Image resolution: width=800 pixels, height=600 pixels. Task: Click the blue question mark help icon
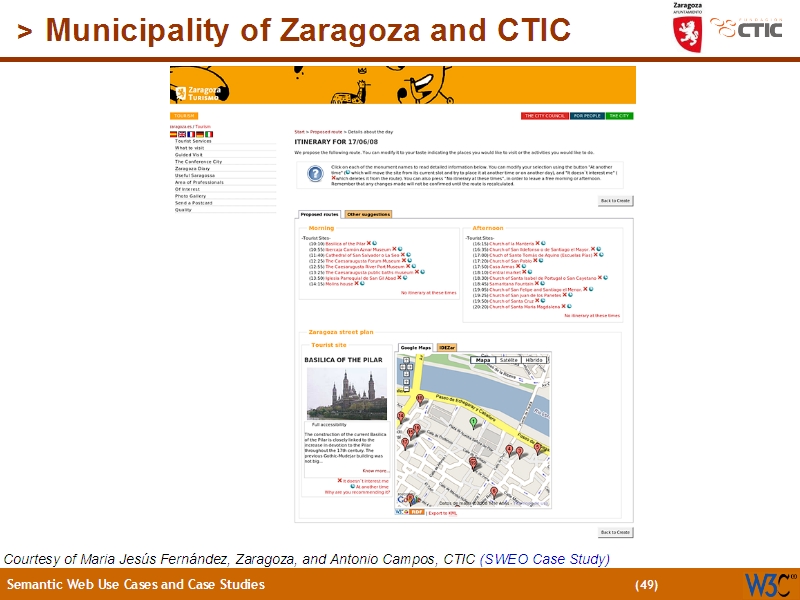tap(314, 173)
